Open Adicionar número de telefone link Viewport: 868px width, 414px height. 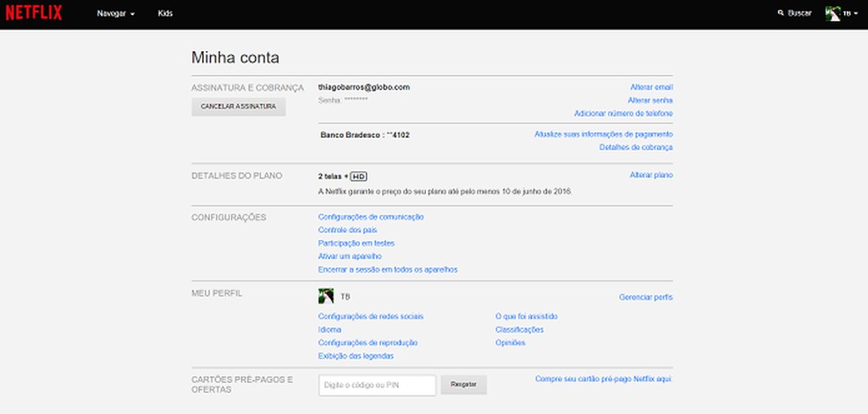pos(623,114)
